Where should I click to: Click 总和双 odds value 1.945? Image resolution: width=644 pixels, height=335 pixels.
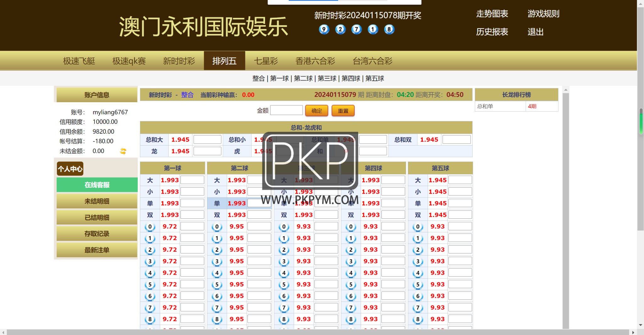(x=429, y=140)
